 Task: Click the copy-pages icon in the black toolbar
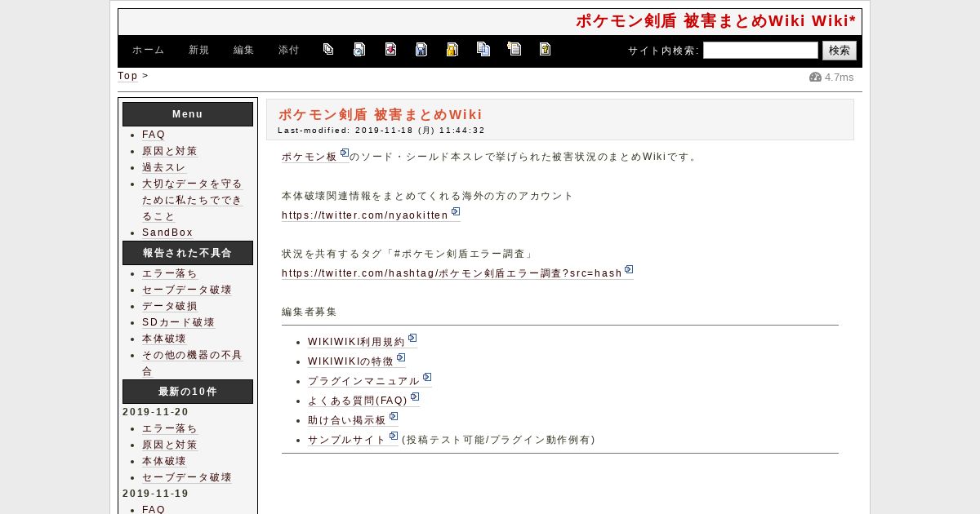pos(328,49)
